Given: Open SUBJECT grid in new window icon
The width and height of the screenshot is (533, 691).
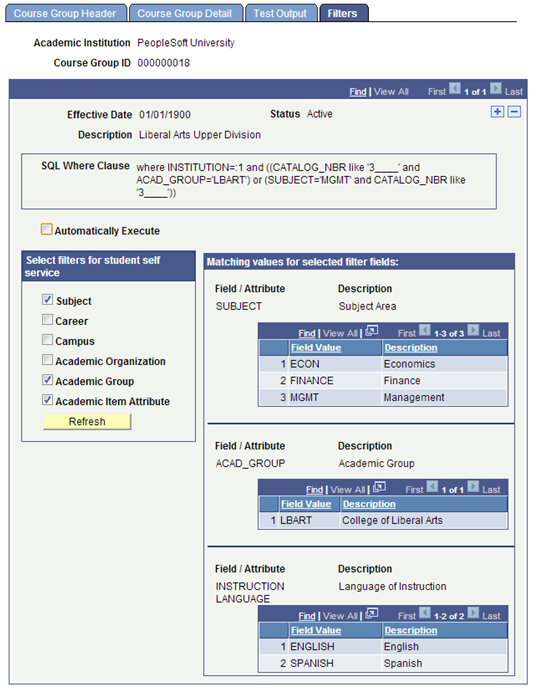Looking at the screenshot, I should (x=372, y=331).
